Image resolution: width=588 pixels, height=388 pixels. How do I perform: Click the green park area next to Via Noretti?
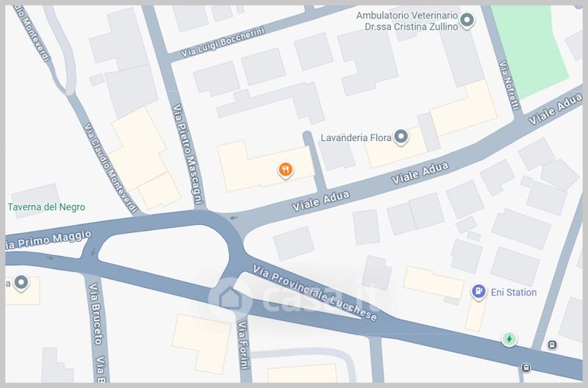pyautogui.click(x=528, y=48)
